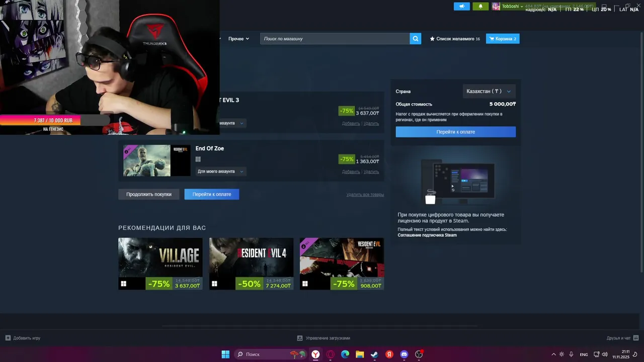Click the End Of Zoe 1 363,00₸ price
The height and width of the screenshot is (362, 644).
[x=368, y=161]
